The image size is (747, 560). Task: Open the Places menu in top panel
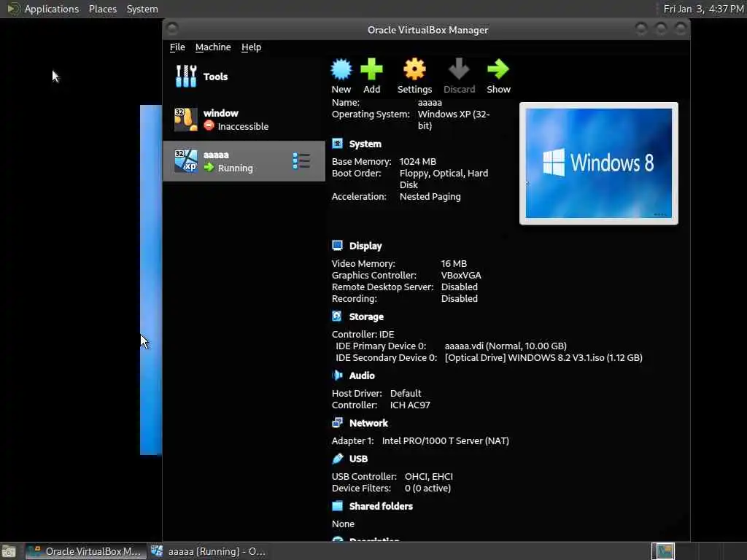102,9
